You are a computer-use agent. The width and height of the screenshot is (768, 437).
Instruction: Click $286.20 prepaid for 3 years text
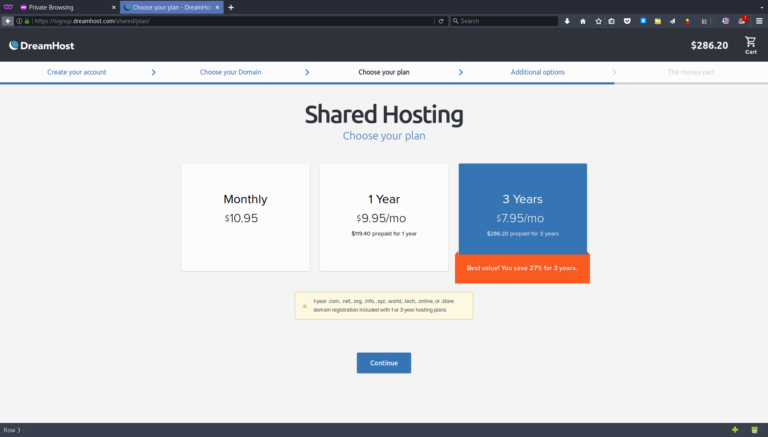pos(523,234)
